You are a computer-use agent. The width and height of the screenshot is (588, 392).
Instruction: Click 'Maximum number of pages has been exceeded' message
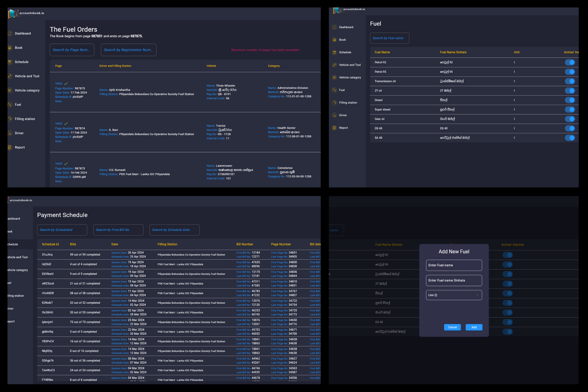pyautogui.click(x=265, y=50)
